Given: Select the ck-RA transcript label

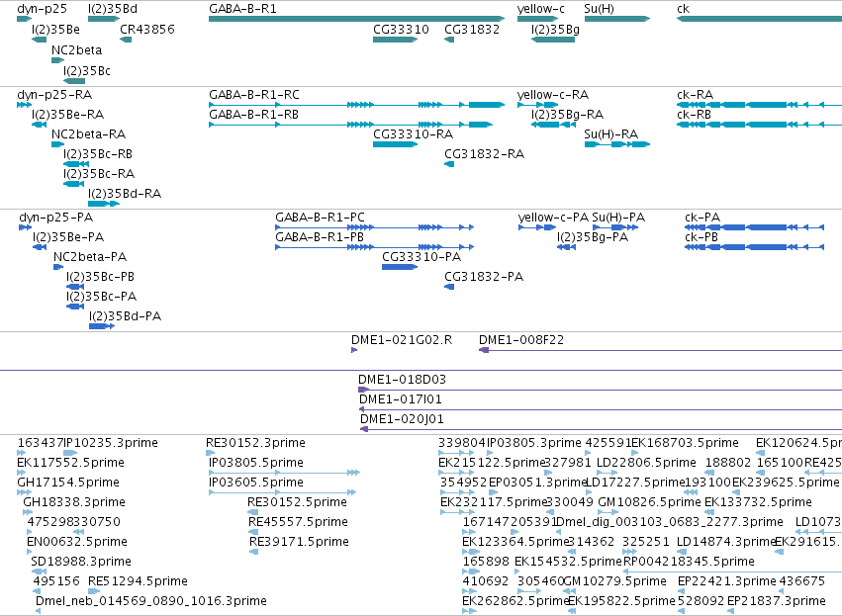Looking at the screenshot, I should (695, 95).
